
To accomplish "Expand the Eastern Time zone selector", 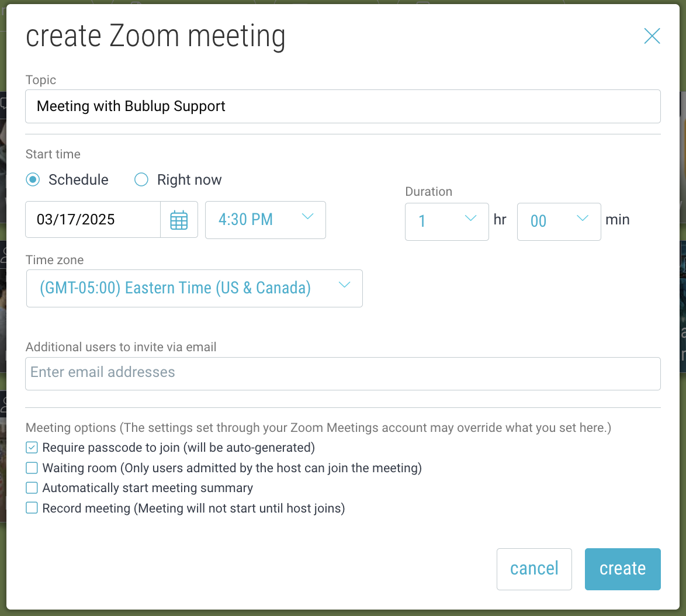I will 194,288.
